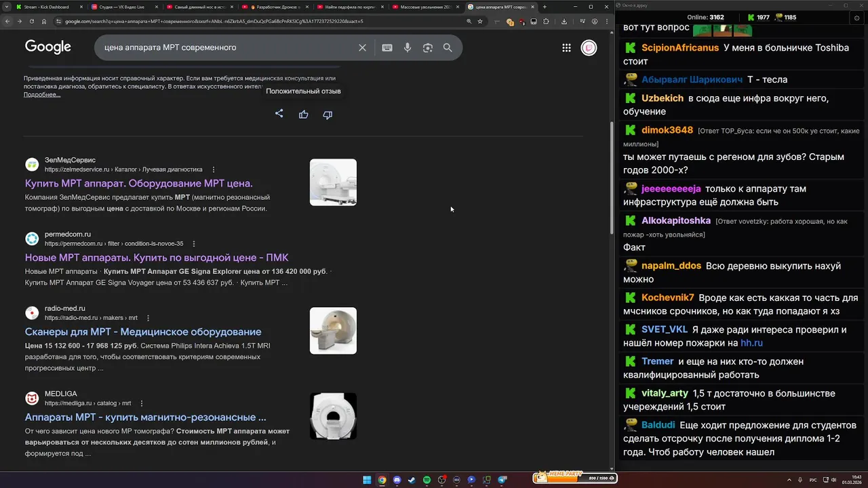Open the browser three-dot menu

click(606, 21)
